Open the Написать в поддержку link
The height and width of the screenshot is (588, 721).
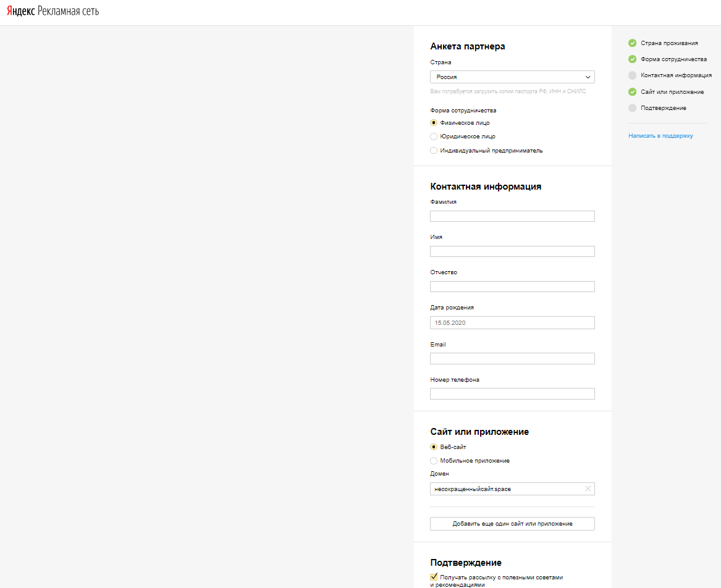point(660,136)
